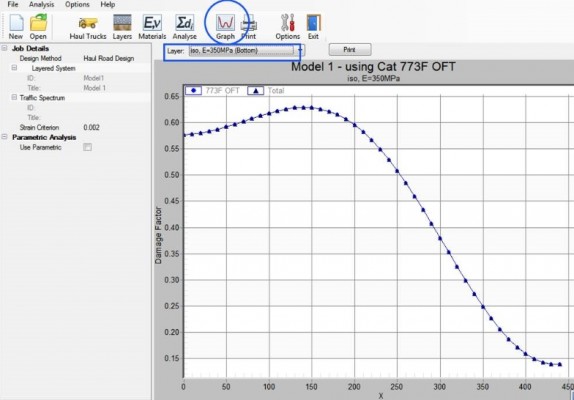Select the Strain Criterion label

[x=39, y=127]
